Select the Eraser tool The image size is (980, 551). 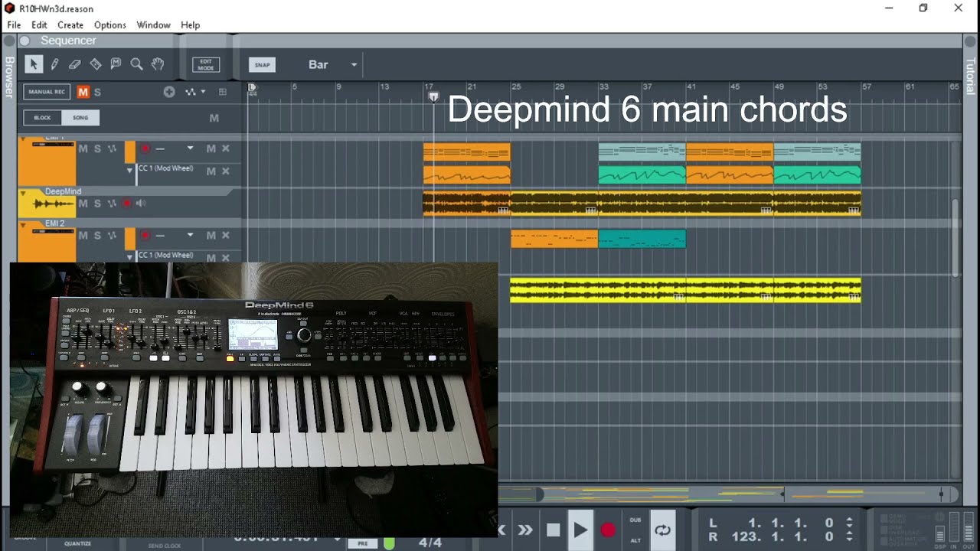tap(75, 64)
